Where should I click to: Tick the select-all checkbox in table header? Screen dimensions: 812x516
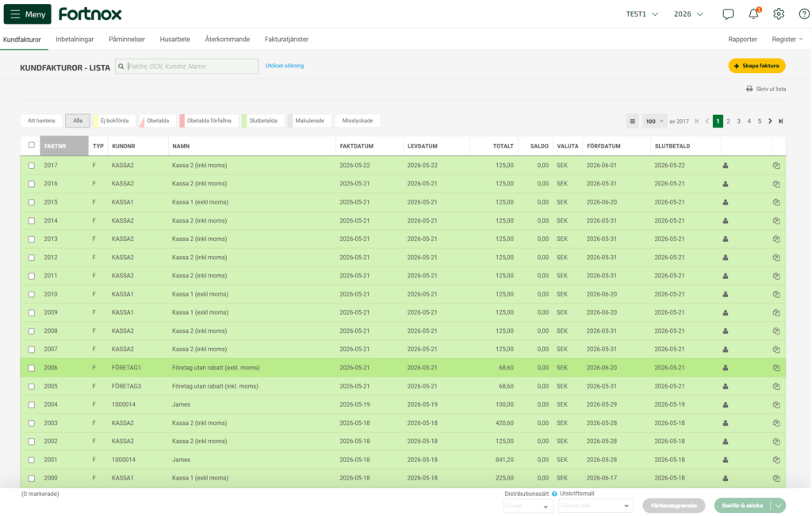click(32, 145)
